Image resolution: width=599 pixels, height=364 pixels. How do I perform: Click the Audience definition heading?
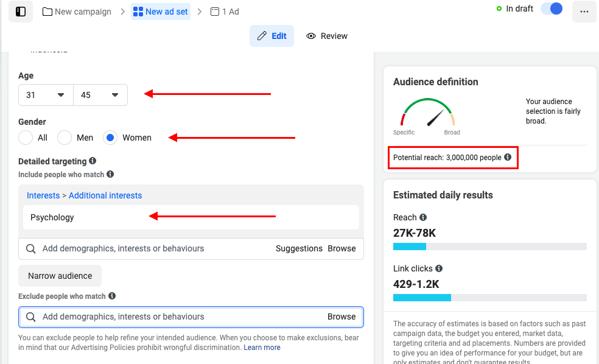tap(435, 82)
